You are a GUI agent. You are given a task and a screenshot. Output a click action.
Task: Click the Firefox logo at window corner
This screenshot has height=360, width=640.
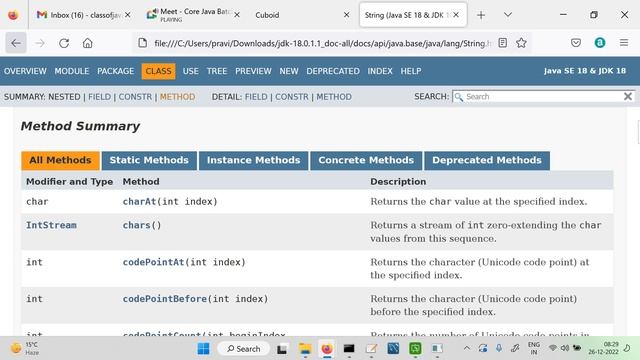pos(13,15)
